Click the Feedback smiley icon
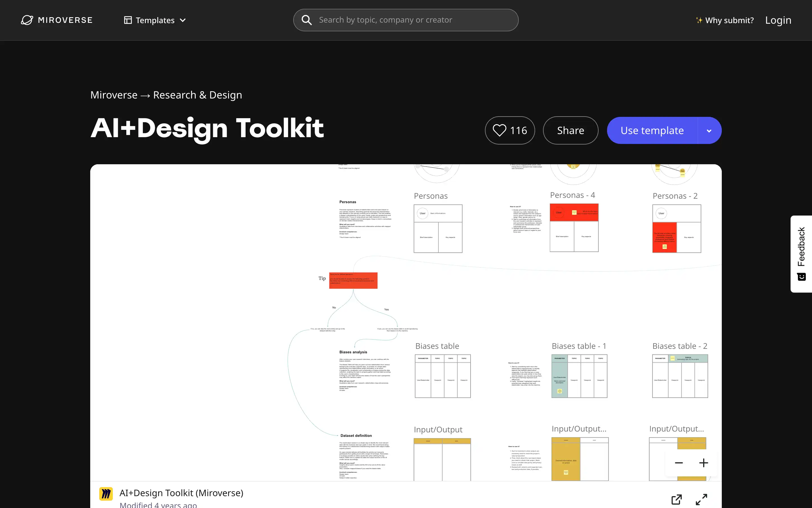812x508 pixels. 801,277
